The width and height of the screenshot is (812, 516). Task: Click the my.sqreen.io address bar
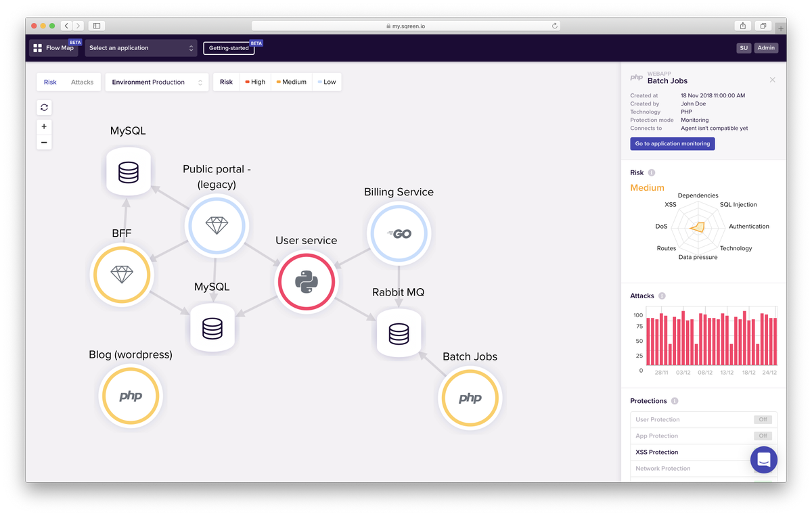406,26
